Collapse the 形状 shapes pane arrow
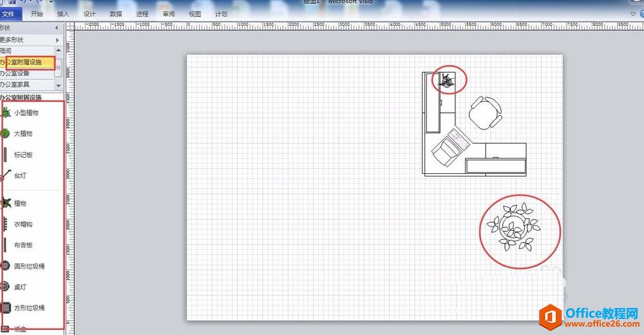Screen dimensions: 644x335 tap(57, 28)
